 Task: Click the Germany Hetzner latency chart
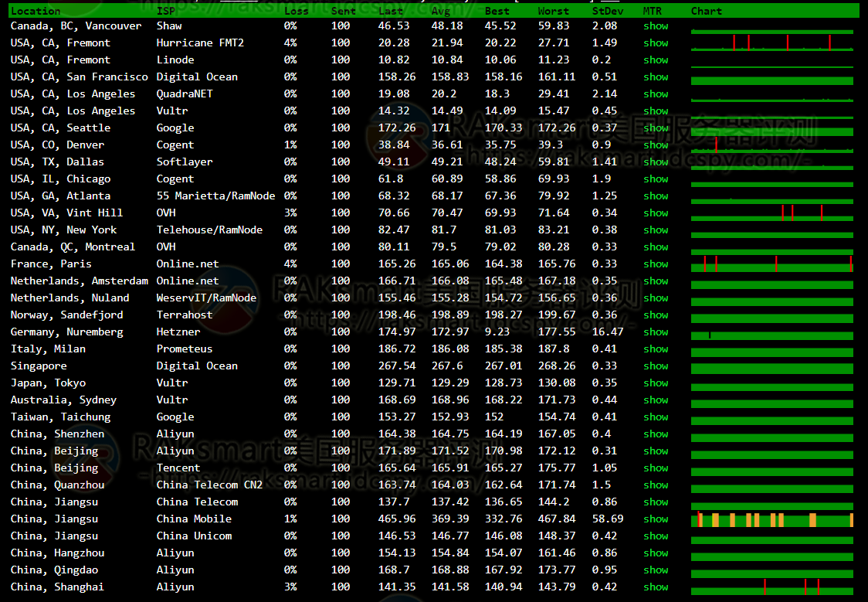[x=771, y=335]
